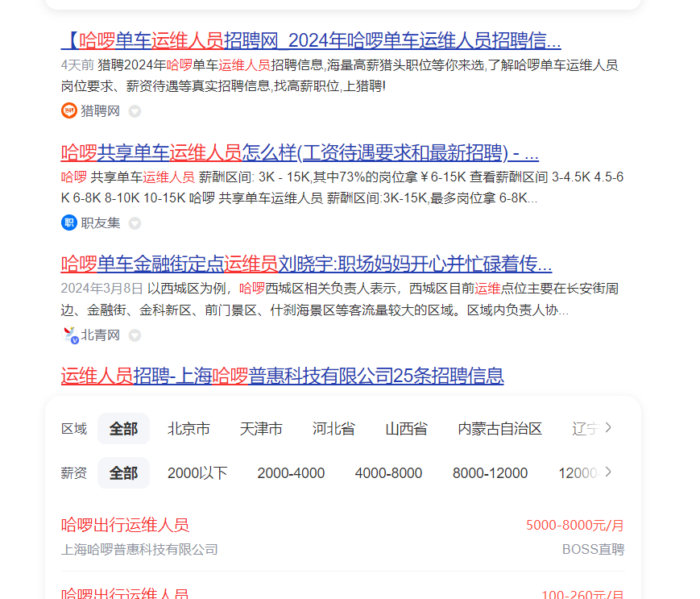
Task: Click the 北青网 source name
Action: 101,335
